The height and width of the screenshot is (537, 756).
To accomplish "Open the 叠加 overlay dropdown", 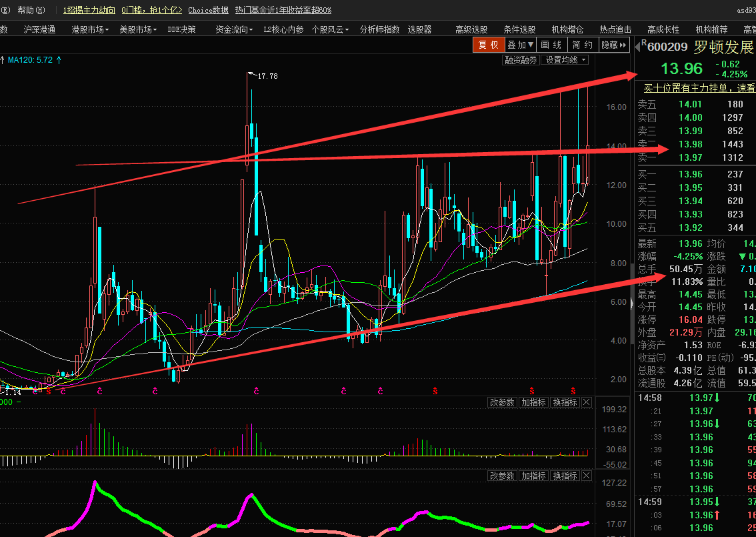I will (x=521, y=45).
